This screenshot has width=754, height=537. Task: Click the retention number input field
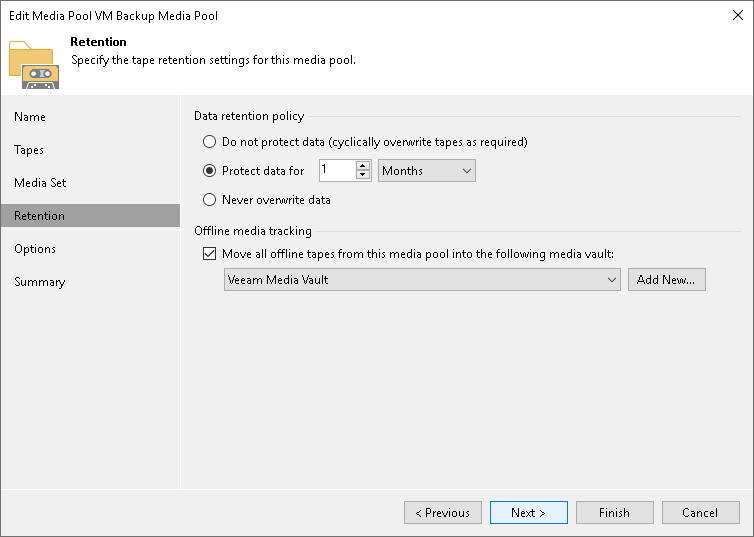pos(336,171)
